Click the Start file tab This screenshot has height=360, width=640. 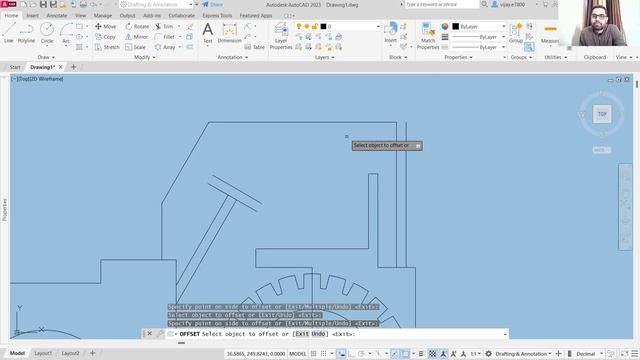tap(15, 67)
